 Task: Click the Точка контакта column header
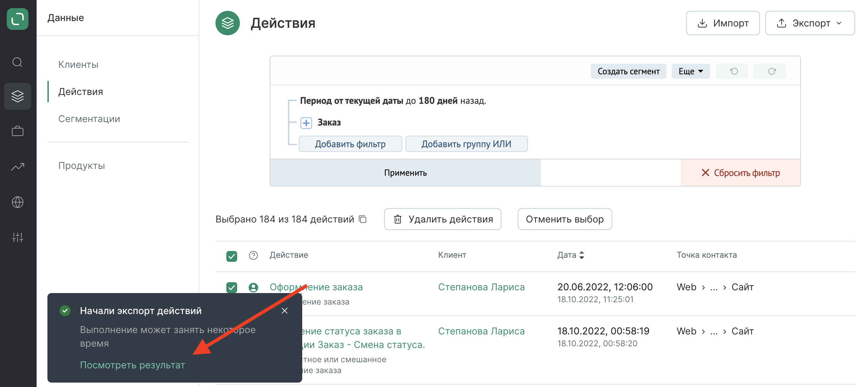coord(707,255)
